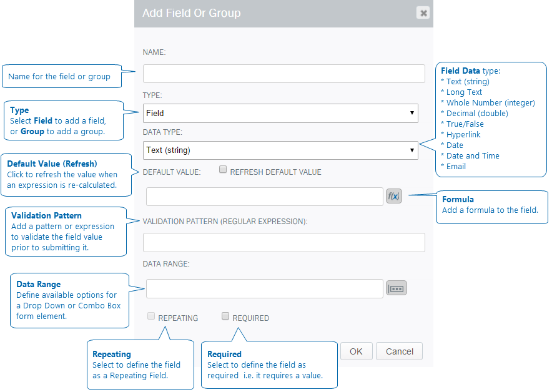
Task: Select the Validation Pattern input field
Action: [x=283, y=242]
